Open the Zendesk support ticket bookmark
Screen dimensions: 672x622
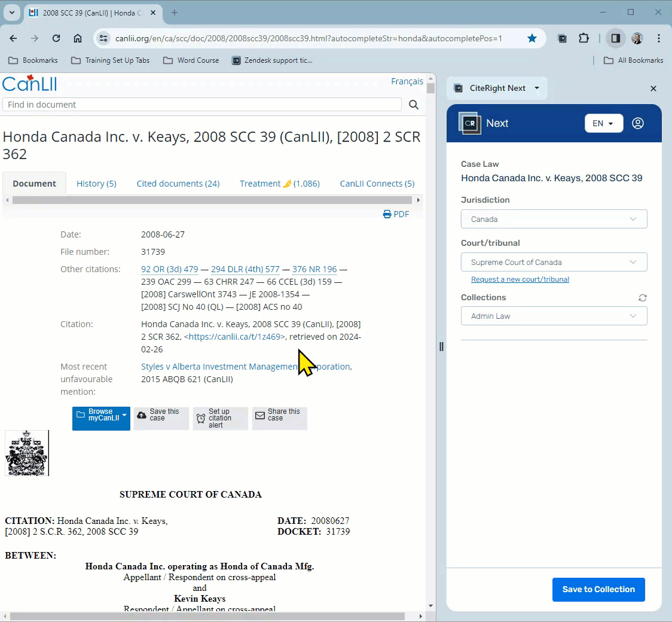[x=272, y=60]
